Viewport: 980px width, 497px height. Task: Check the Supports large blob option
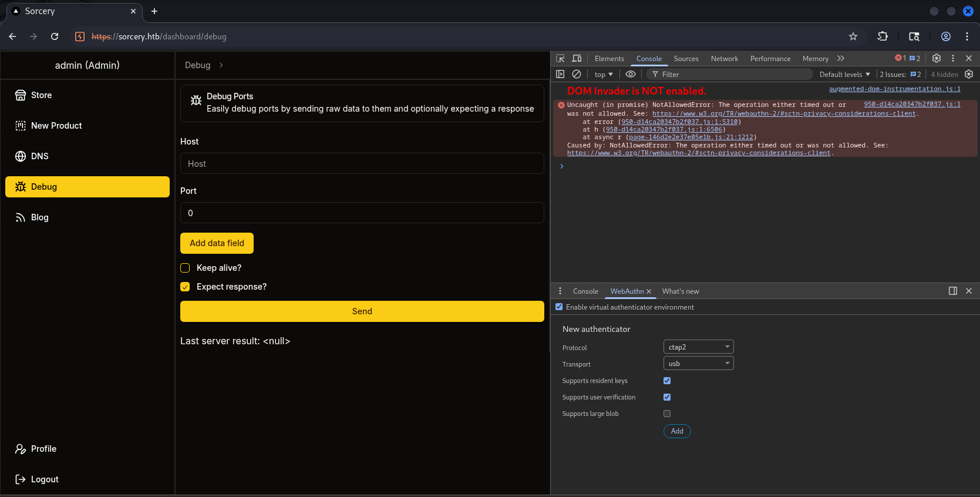pos(667,414)
